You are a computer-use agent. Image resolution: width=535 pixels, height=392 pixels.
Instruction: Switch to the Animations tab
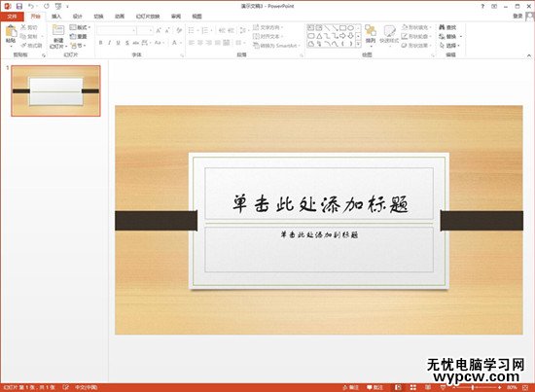(120, 16)
